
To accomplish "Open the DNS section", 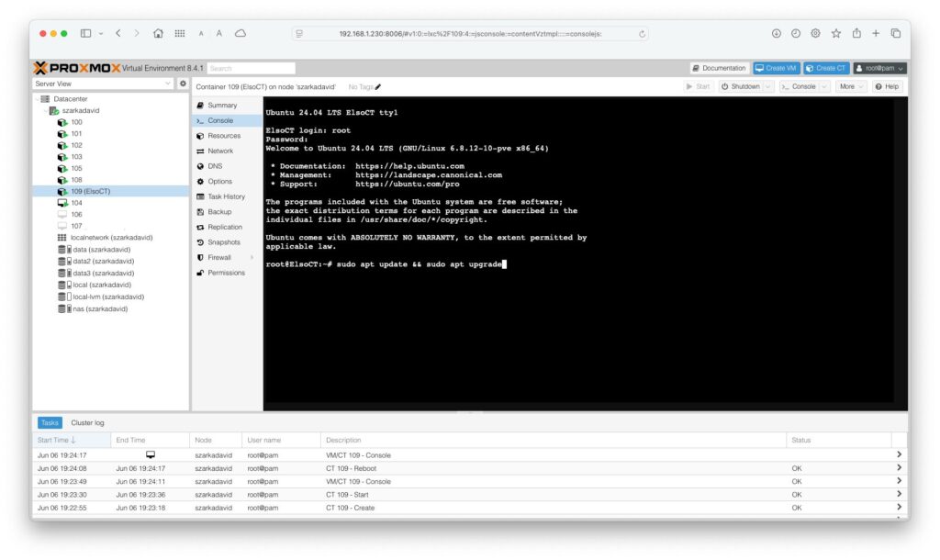I will [228, 166].
